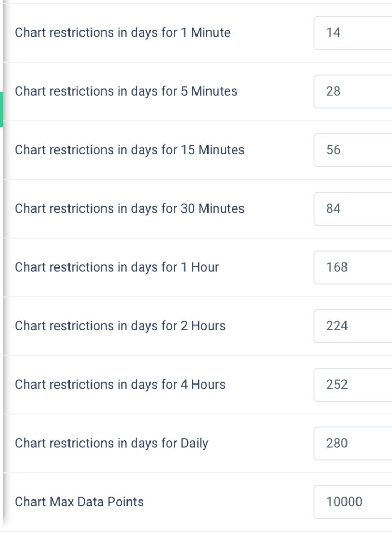Click the '15 Minutes' chart restrictions label text
The image size is (392, 535).
(x=129, y=150)
